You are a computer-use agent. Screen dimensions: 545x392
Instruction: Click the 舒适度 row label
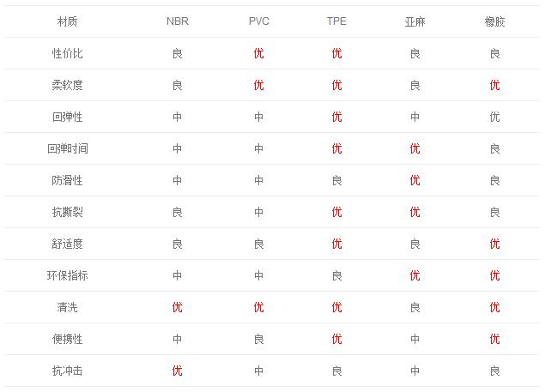(x=67, y=244)
